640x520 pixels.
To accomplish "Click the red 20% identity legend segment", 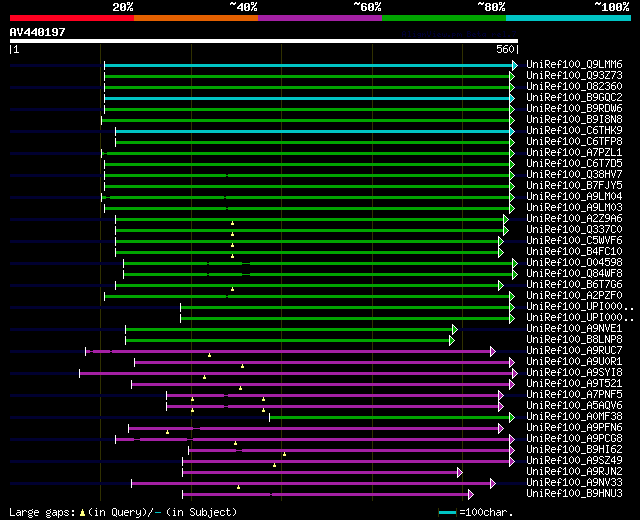I will 72,18.
